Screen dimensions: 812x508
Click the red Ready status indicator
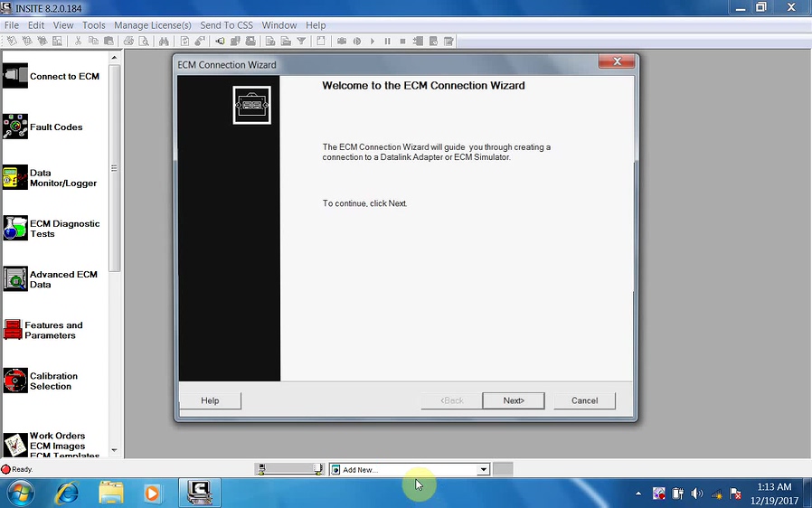click(x=5, y=469)
